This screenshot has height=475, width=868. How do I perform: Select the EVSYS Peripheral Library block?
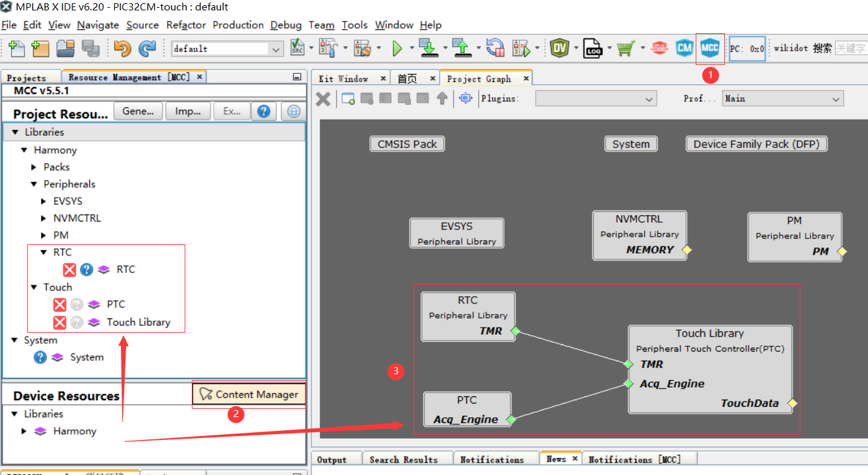pos(456,233)
